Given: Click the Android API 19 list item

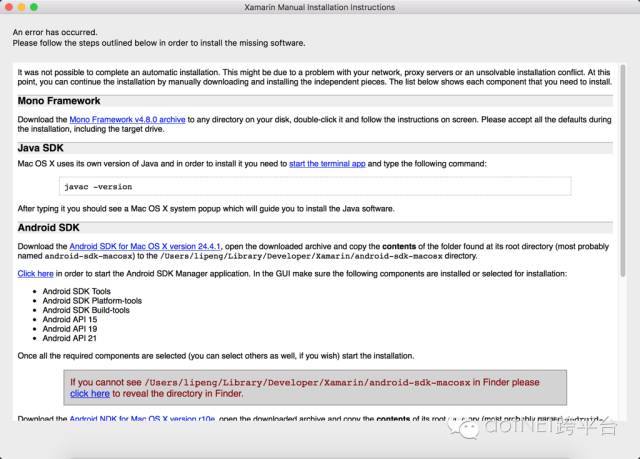Looking at the screenshot, I should [x=70, y=329].
